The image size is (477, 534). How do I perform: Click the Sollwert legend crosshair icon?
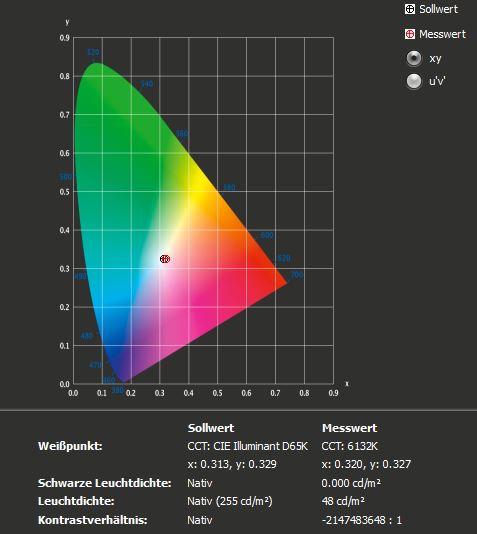pyautogui.click(x=410, y=9)
